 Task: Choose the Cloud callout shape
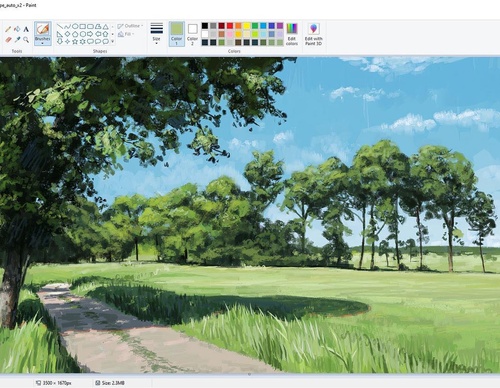click(x=105, y=41)
